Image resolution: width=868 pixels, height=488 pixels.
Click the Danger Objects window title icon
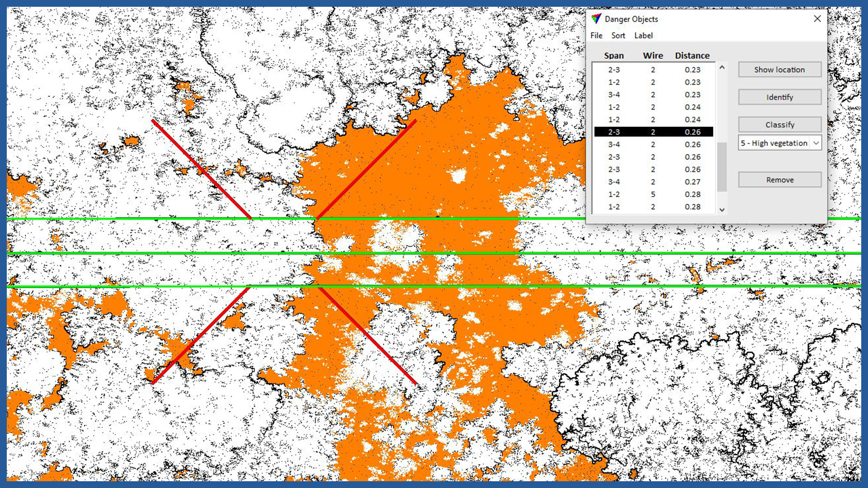[596, 19]
